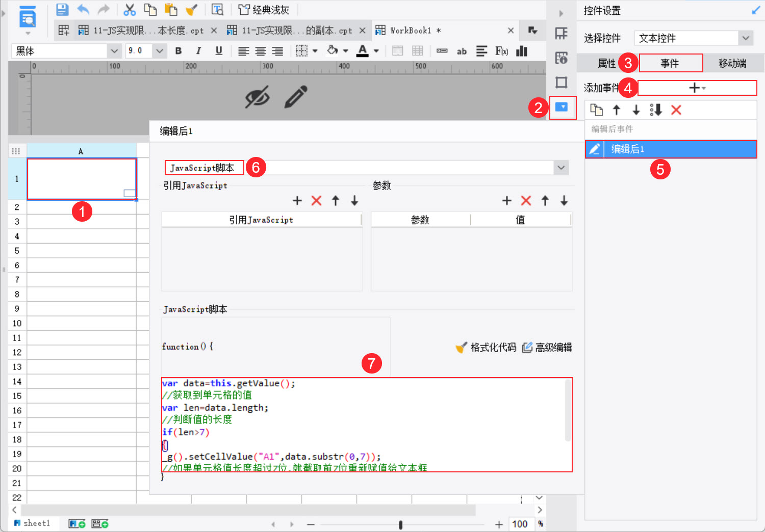
Task: Open the fill color bucket dropdown
Action: click(346, 51)
